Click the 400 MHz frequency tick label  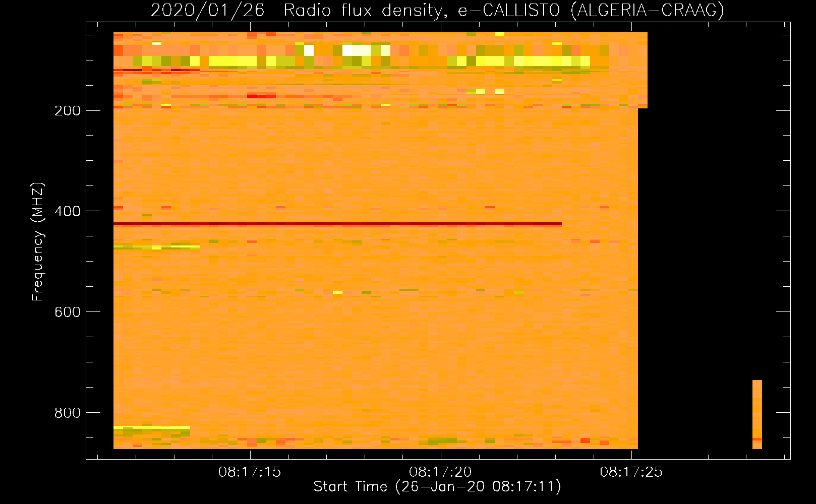pyautogui.click(x=68, y=211)
